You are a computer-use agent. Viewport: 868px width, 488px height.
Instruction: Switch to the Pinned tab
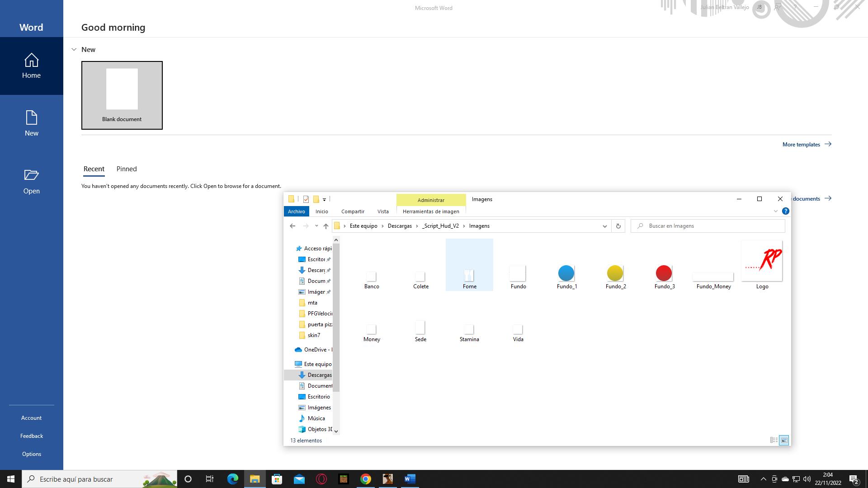click(127, 169)
